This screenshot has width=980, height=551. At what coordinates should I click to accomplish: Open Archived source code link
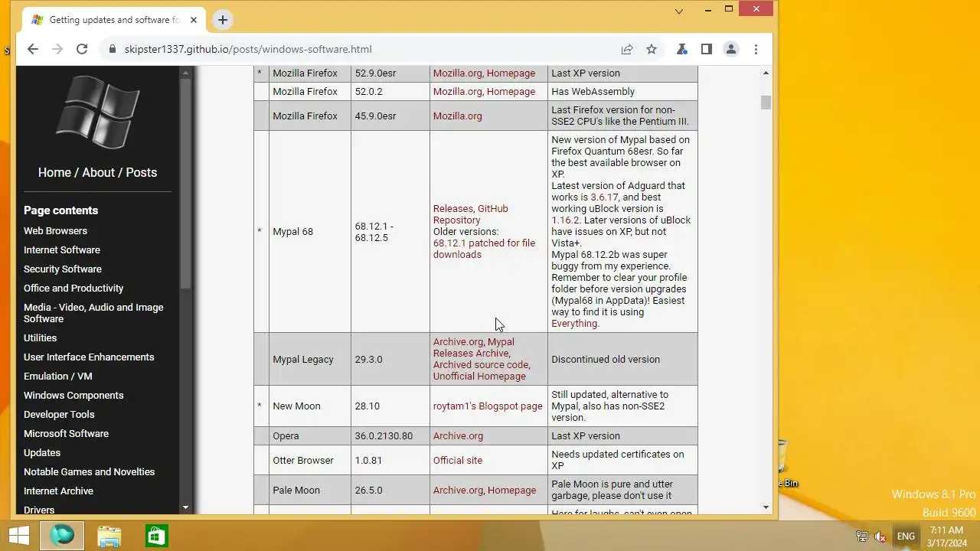[x=481, y=365]
